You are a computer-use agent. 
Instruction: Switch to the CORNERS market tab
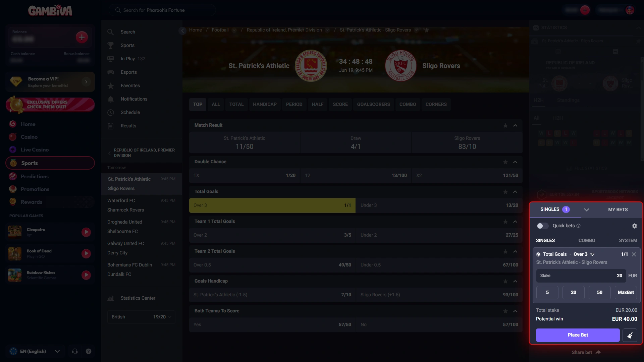point(436,104)
